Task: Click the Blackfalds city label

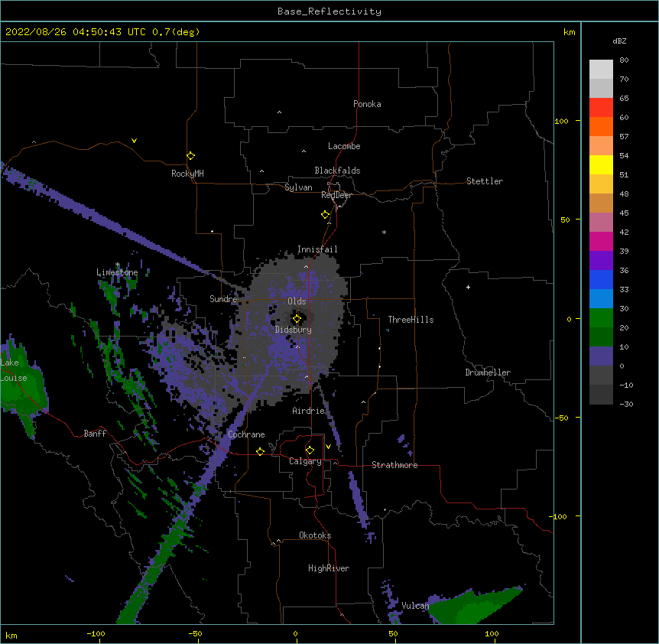Action: (337, 171)
